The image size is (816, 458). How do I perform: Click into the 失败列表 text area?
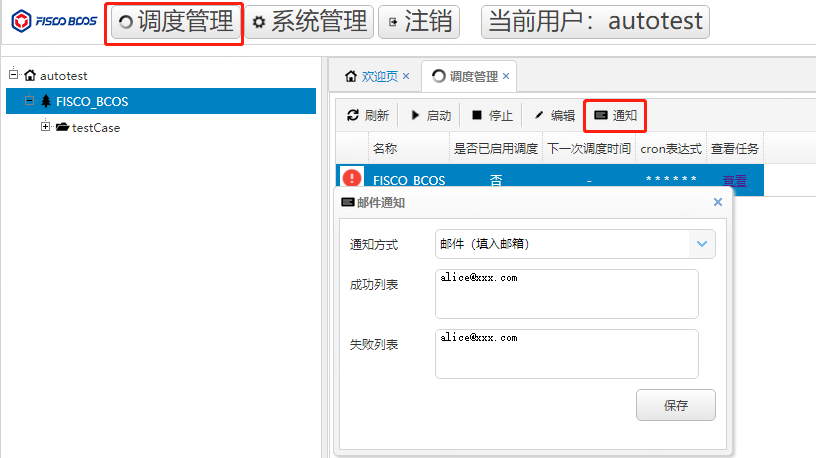click(x=567, y=354)
